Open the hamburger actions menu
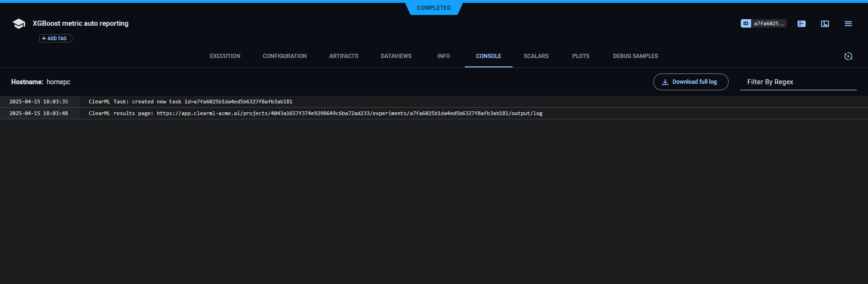 pyautogui.click(x=848, y=24)
